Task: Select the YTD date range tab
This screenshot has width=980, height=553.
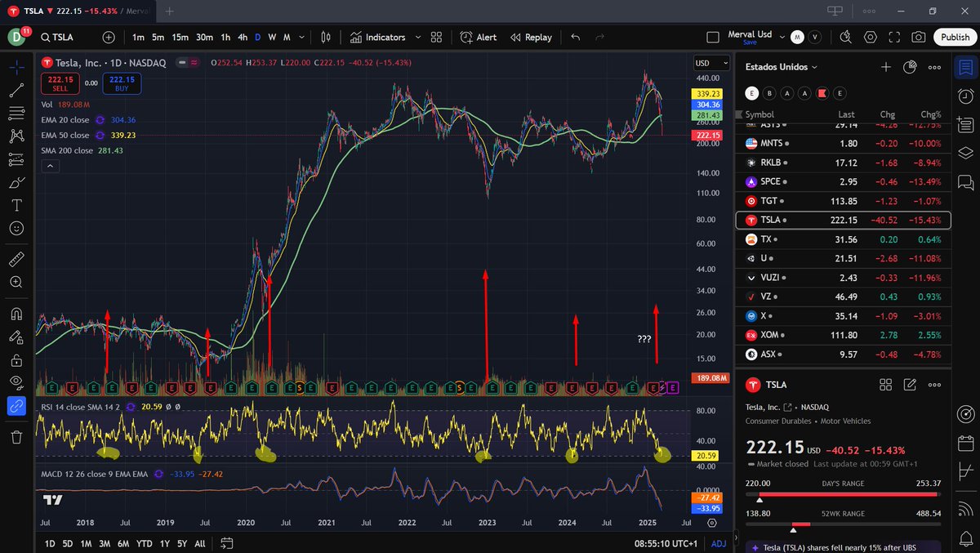Action: [x=145, y=543]
